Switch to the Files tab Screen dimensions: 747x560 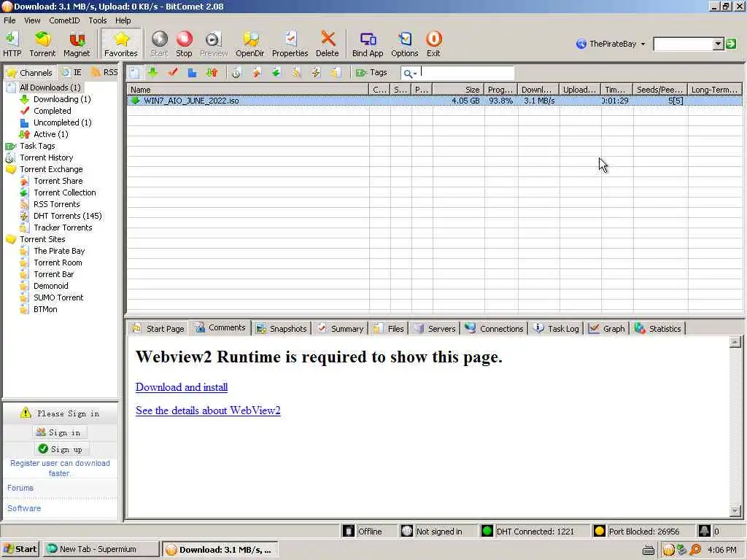(x=389, y=329)
